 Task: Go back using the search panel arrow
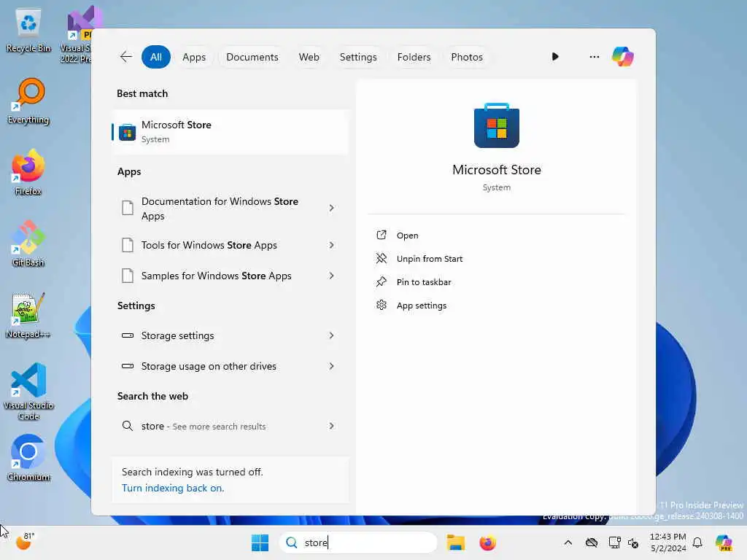[125, 57]
